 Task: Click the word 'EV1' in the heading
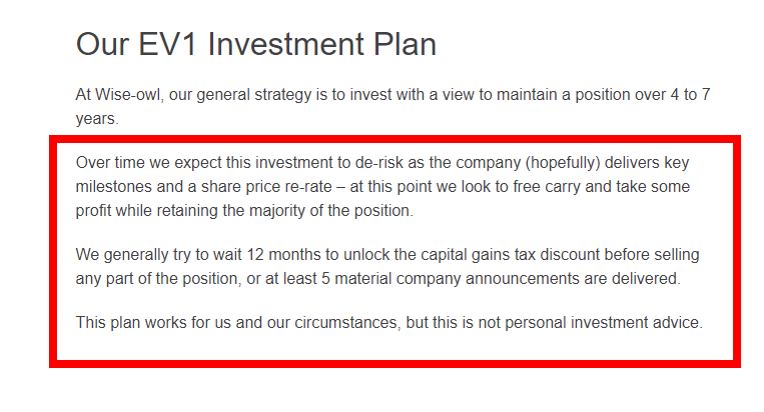click(168, 44)
